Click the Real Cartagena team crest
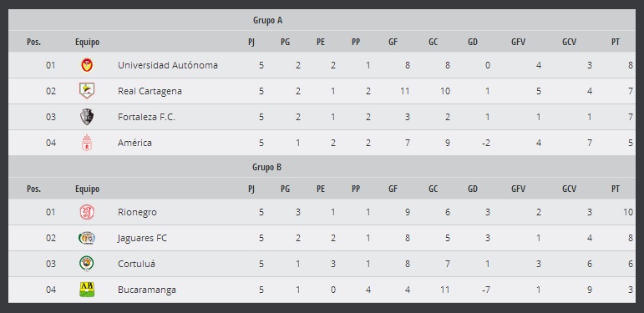 87,91
